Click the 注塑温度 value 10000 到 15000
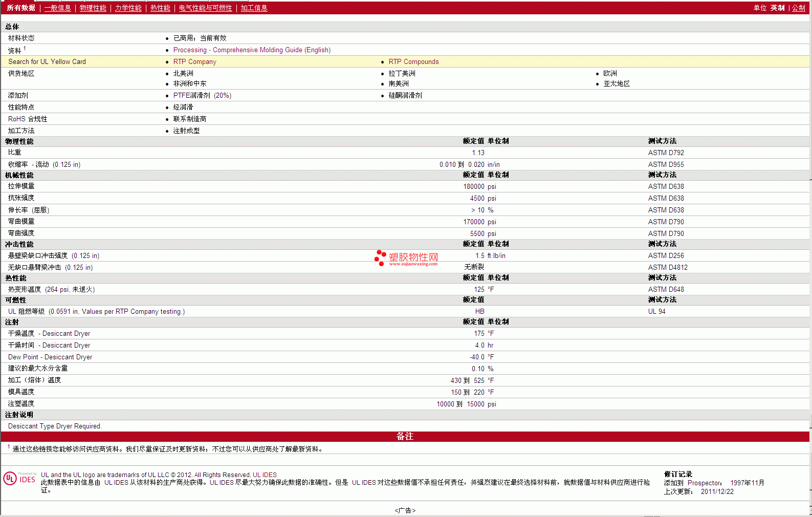 460,404
